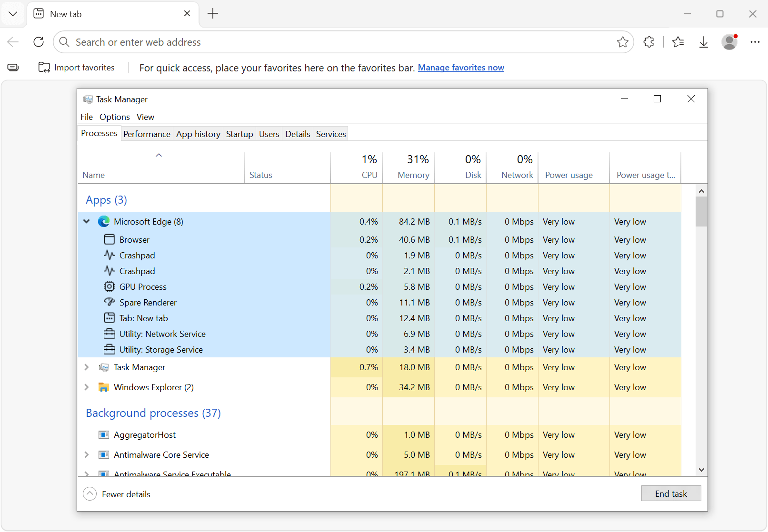768x532 pixels.
Task: Collapse to Fewer details view
Action: tap(117, 494)
